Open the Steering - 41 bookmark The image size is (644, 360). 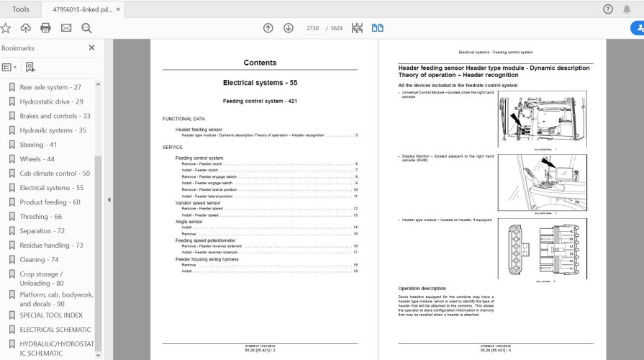[x=38, y=145]
